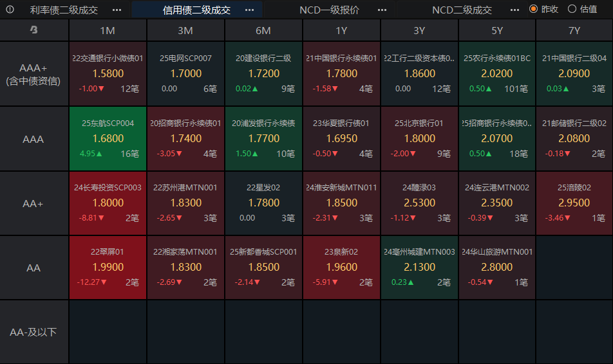Open the 22交通银行小微债01 cell
The width and height of the screenshot is (613, 364).
click(x=108, y=74)
